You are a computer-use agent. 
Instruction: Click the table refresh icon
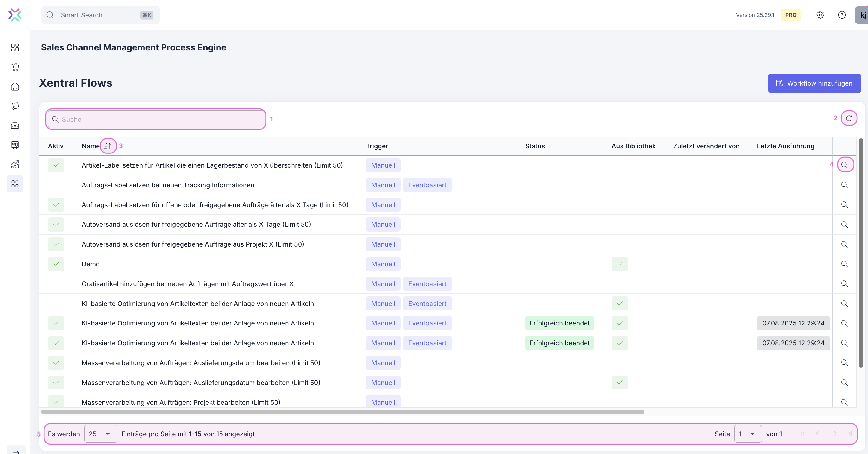(x=849, y=118)
